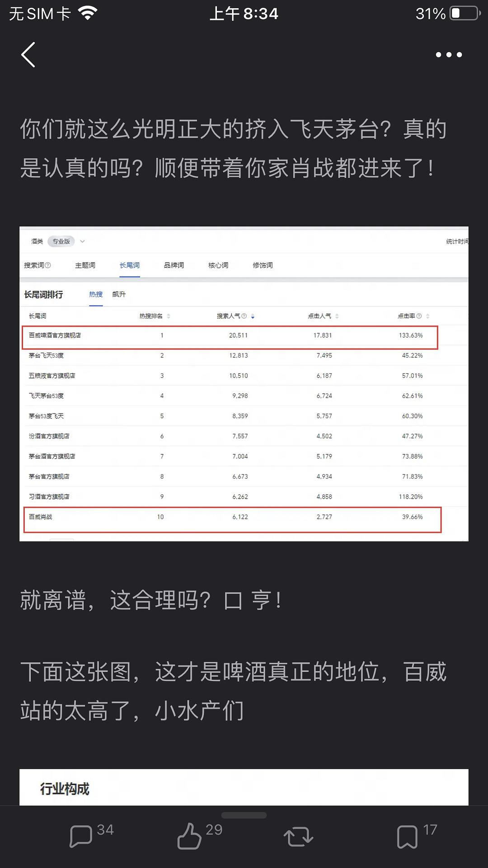Open the 行业构成 image below
The image size is (488, 868).
(244, 787)
